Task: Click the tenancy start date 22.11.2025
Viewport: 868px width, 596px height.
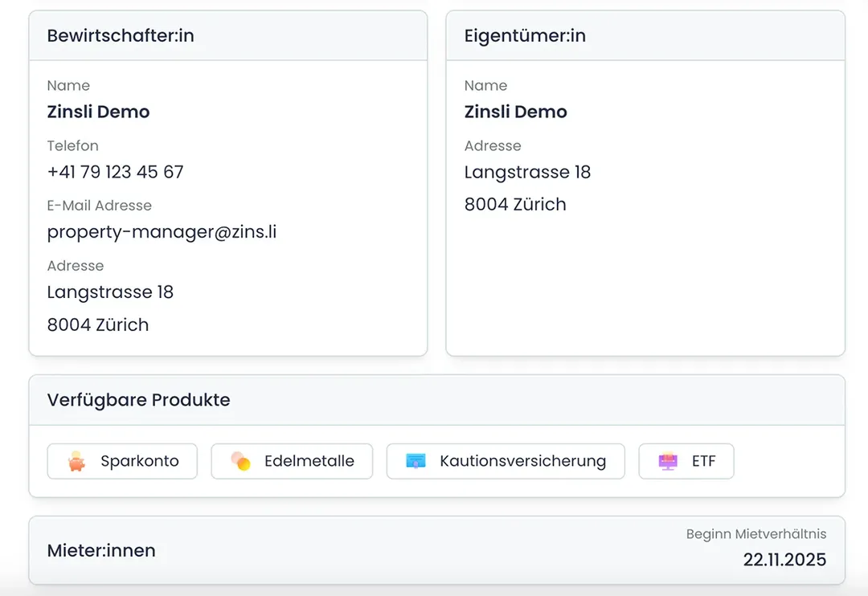Action: [784, 560]
